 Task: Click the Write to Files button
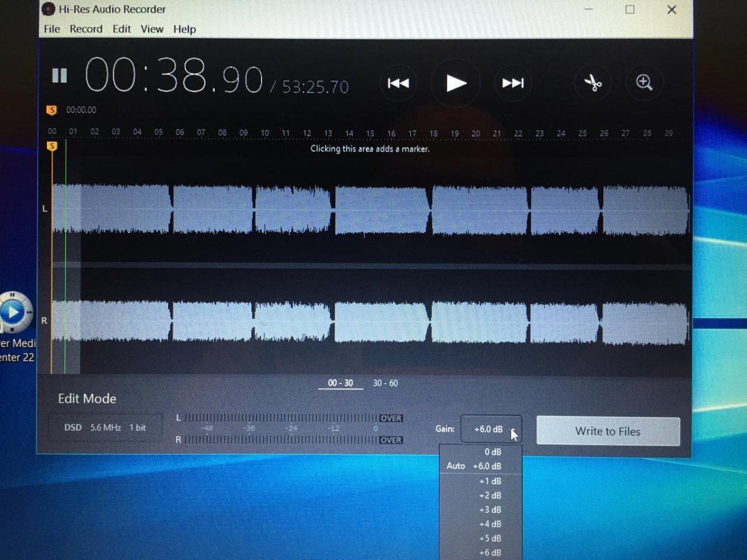click(x=608, y=431)
